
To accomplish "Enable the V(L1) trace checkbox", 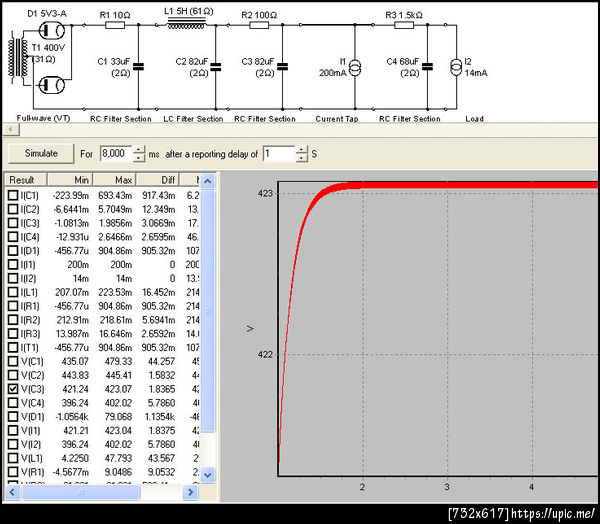I will 13,458.
